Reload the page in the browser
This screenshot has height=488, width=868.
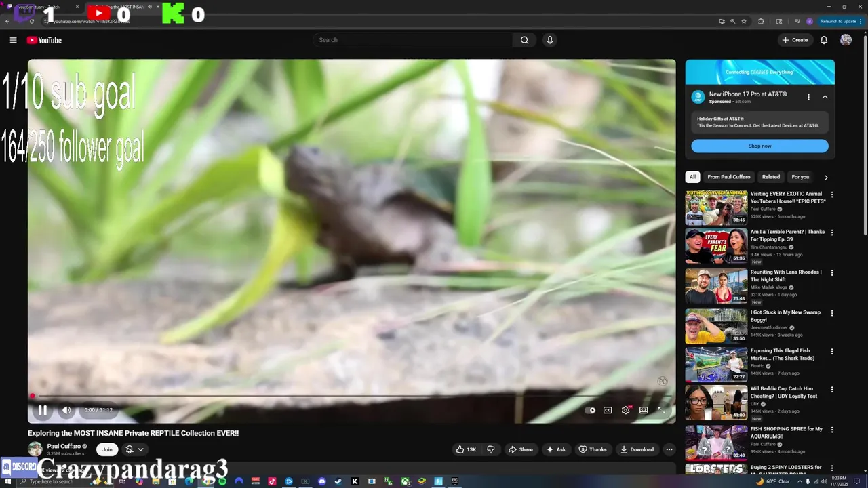click(32, 21)
